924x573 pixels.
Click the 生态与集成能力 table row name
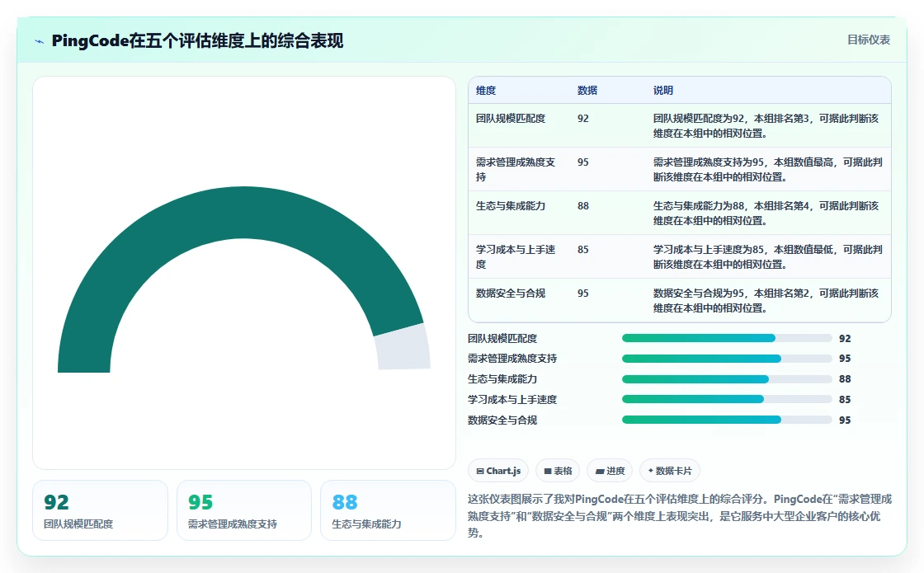(x=511, y=206)
